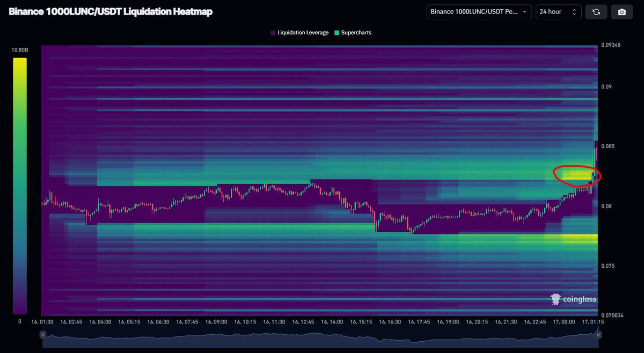Toggle the Liquidation Leverage legend item
This screenshot has height=353, width=644.
pos(299,33)
